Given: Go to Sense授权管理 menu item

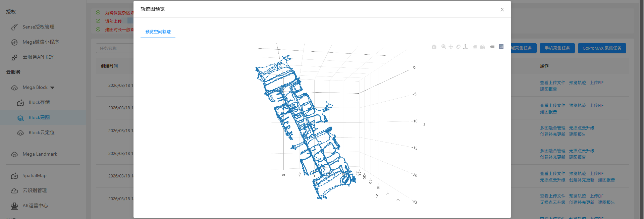Looking at the screenshot, I should click(38, 27).
